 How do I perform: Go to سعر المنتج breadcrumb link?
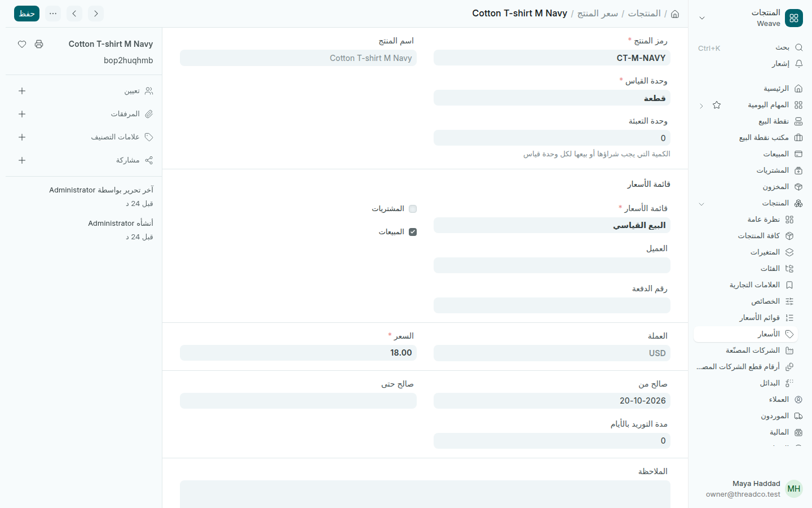598,14
